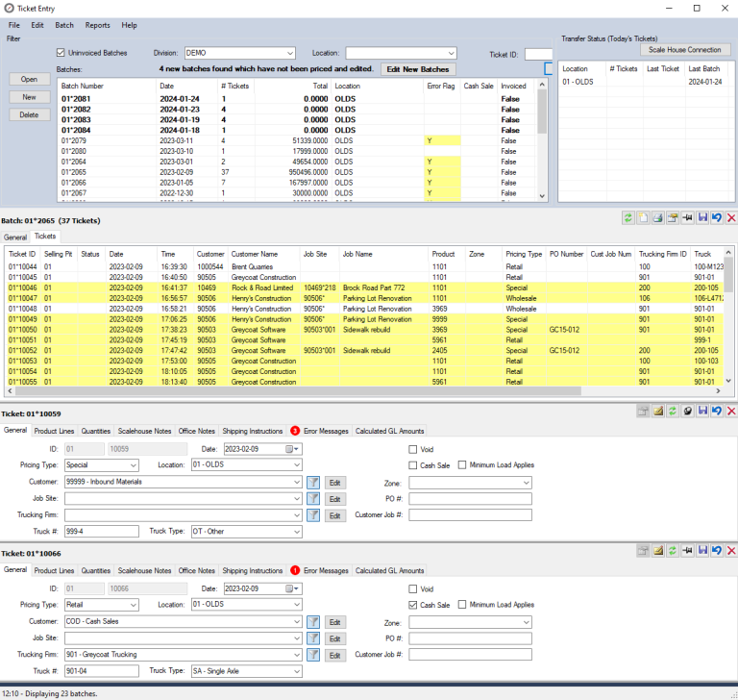This screenshot has height=700, width=738.
Task: Click the new document icon in Batch toolbar
Action: pos(643,217)
